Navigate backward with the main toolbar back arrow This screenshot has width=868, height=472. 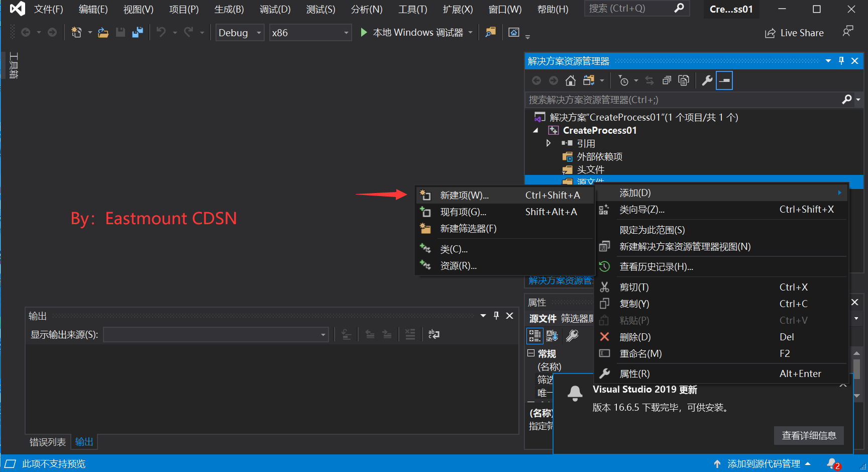[x=25, y=33]
